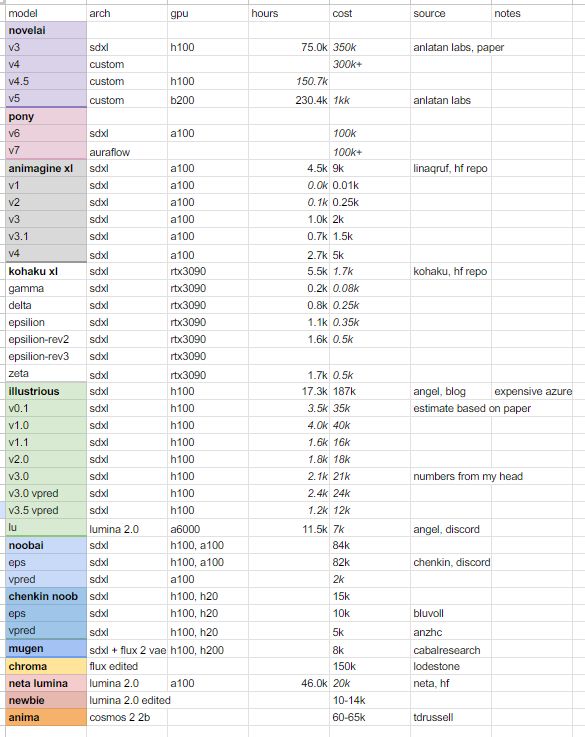Click the 'kohaku xl' model cell

(x=46, y=271)
